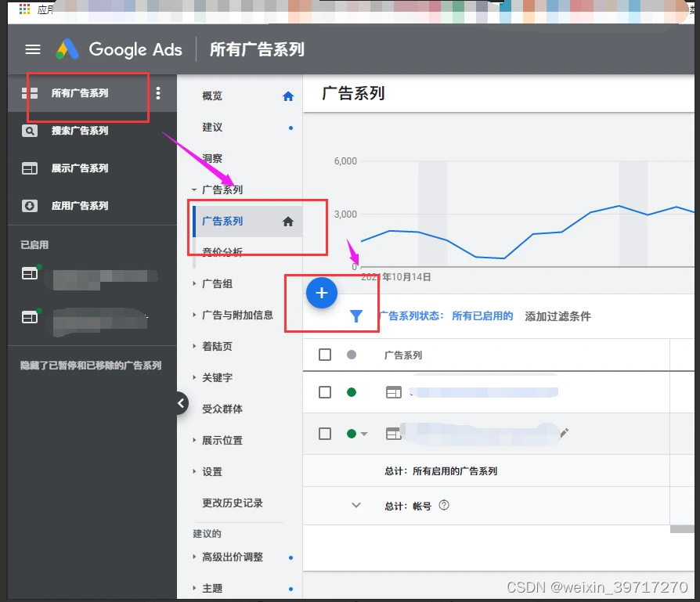The height and width of the screenshot is (602, 700).
Task: Click the blue home icon next to 概览
Action: coord(288,96)
